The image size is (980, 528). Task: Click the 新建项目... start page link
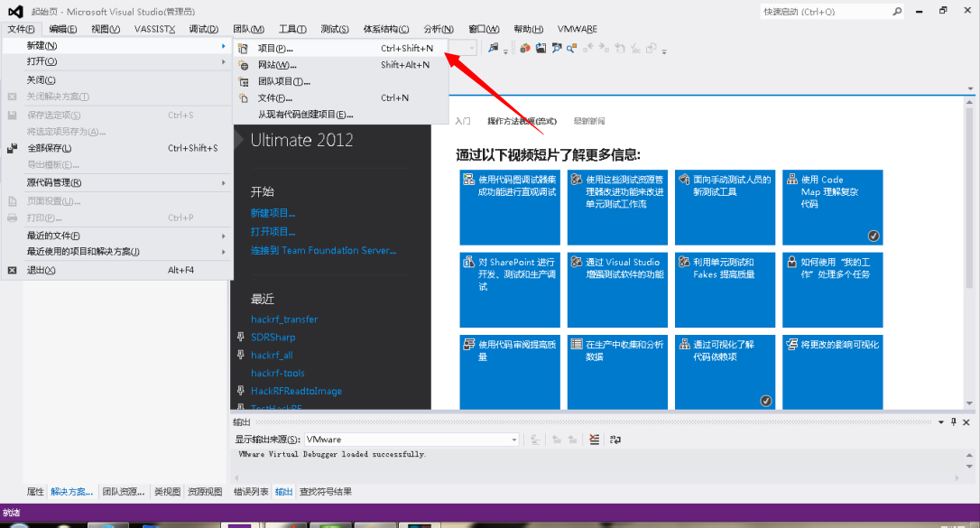273,213
